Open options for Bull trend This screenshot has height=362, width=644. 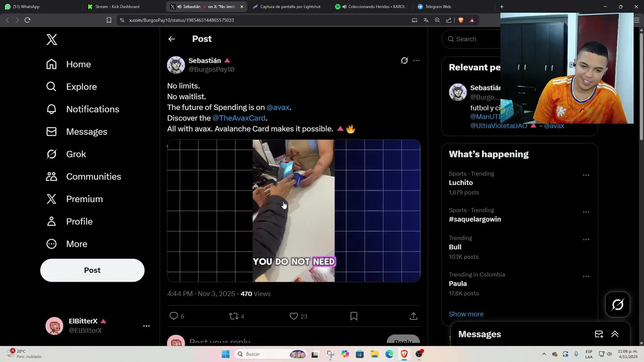(x=586, y=240)
